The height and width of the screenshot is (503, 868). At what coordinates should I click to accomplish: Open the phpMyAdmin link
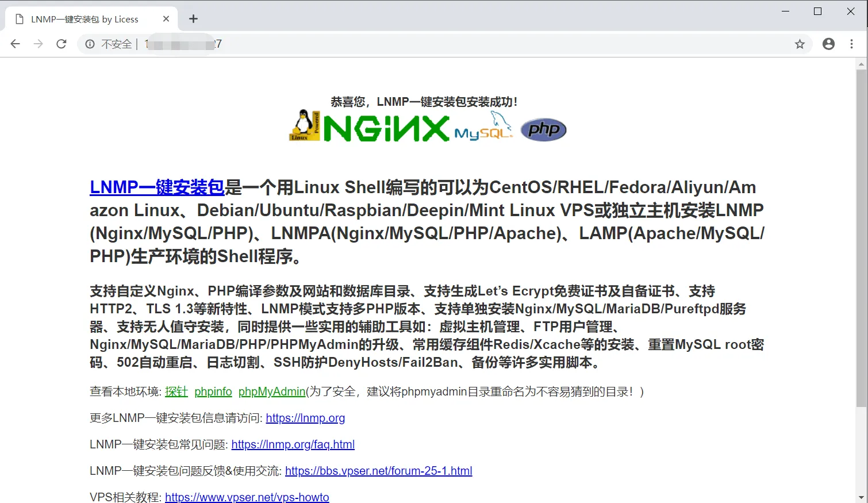(271, 391)
